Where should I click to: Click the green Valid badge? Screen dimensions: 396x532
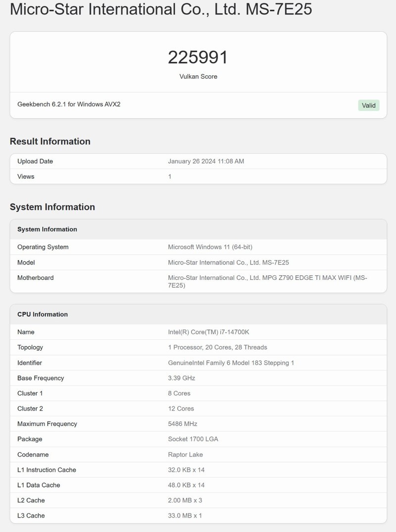(368, 105)
